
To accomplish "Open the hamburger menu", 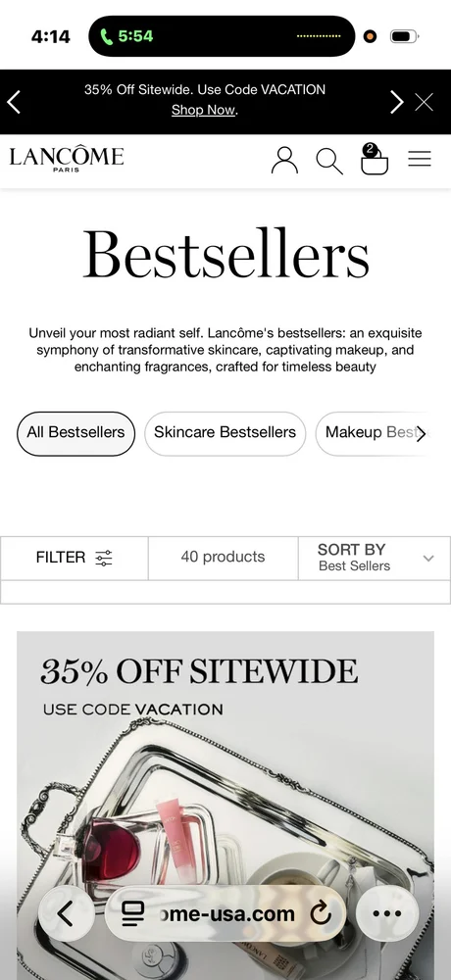I will [x=420, y=159].
